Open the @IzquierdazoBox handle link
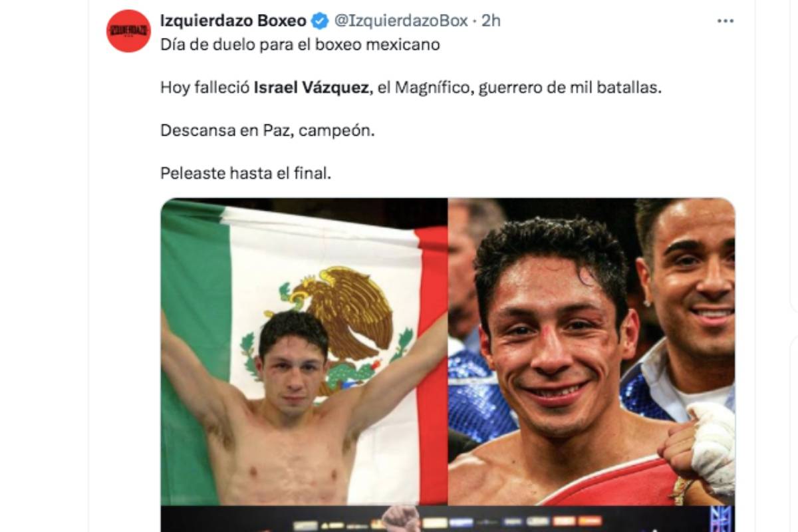Image resolution: width=798 pixels, height=532 pixels. pos(400,21)
